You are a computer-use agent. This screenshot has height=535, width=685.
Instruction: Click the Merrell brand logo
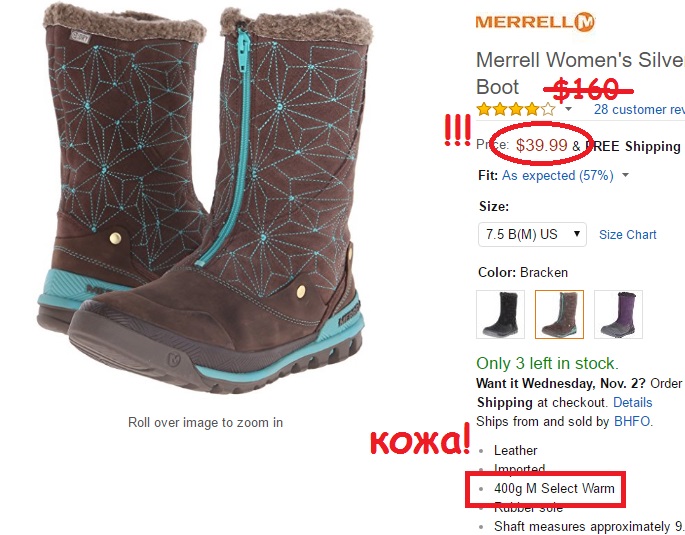[535, 22]
